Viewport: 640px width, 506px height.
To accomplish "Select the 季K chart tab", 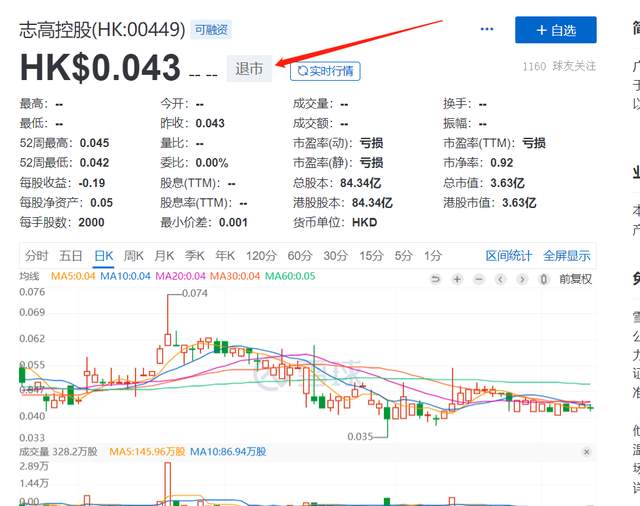I will tap(195, 256).
